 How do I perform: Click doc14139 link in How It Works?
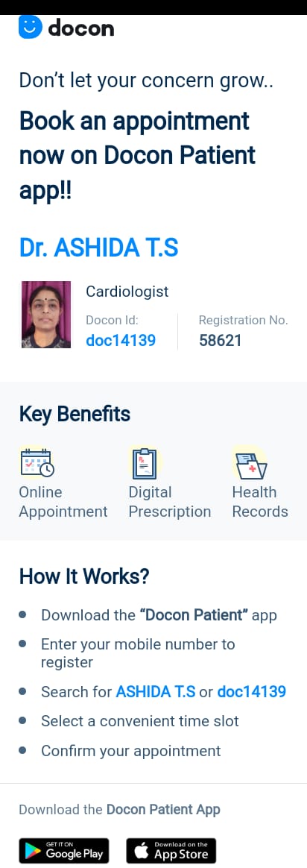tap(252, 691)
